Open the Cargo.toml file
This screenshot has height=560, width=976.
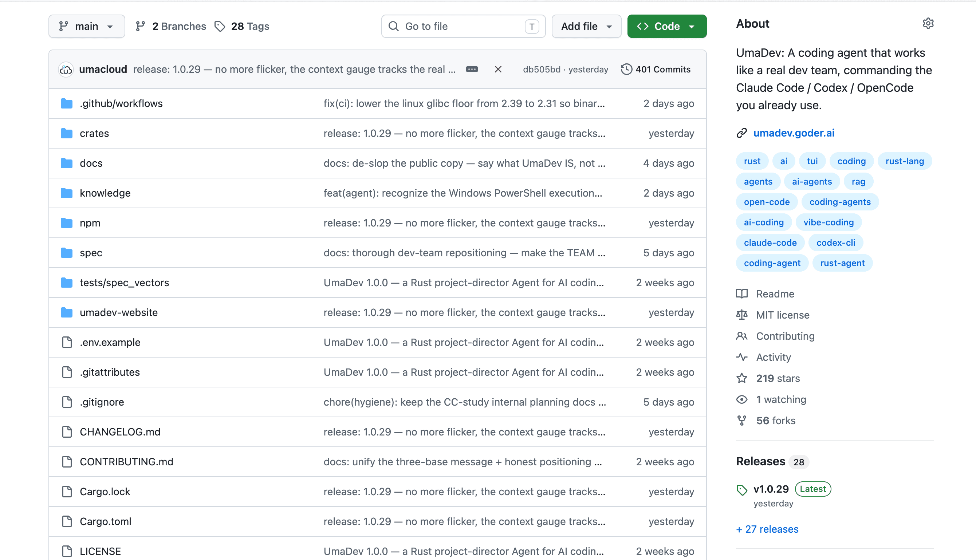pos(105,521)
